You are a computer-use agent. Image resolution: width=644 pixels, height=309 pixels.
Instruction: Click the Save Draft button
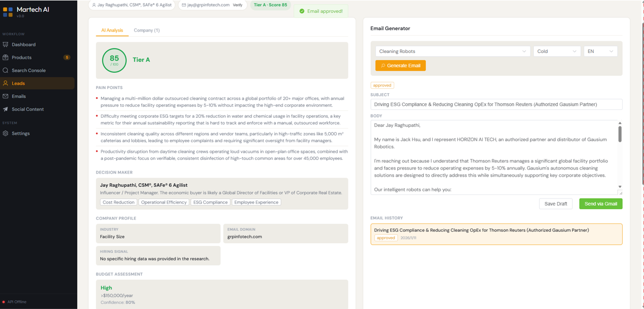pos(555,204)
